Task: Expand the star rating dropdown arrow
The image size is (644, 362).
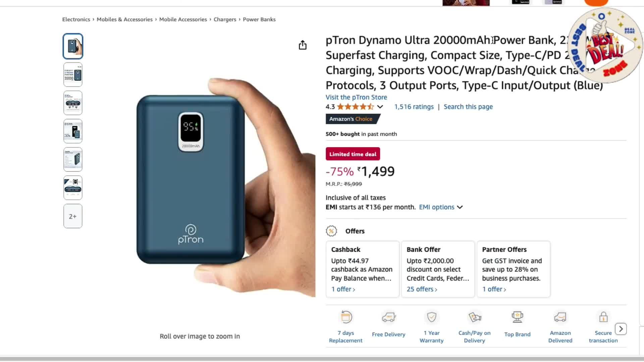Action: tap(380, 107)
